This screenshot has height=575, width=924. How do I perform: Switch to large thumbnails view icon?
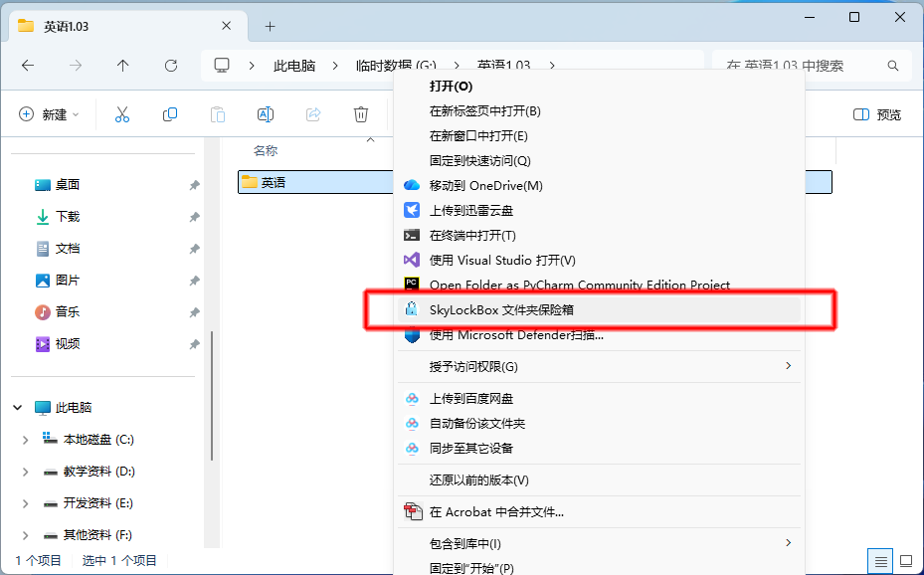click(x=906, y=561)
